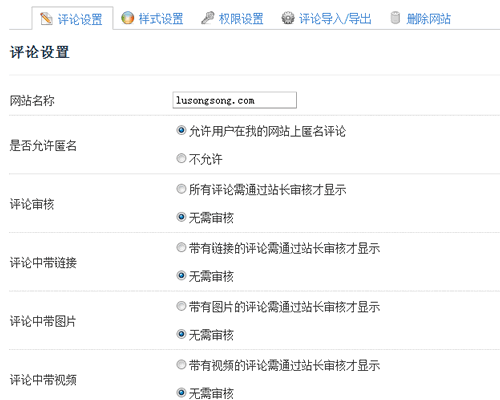The image size is (500, 400).
Task: Switch to the 权限设置 tab
Action: coord(232,18)
